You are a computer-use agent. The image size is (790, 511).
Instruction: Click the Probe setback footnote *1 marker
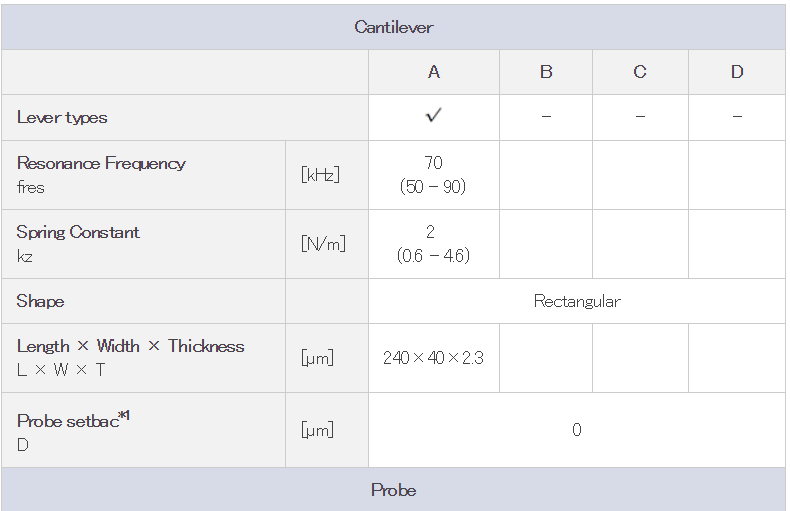point(124,416)
